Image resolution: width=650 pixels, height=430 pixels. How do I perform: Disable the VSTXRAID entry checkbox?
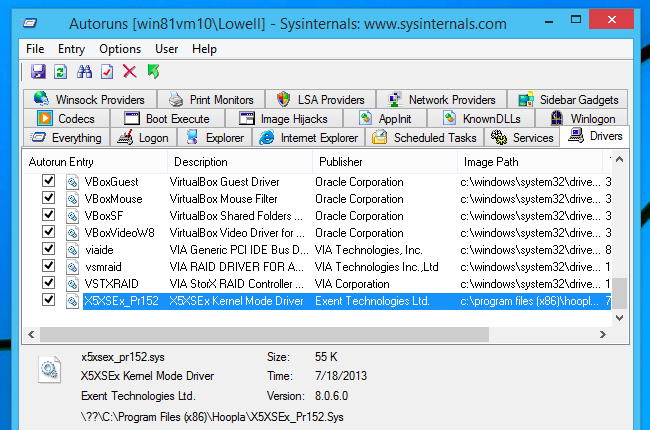[49, 283]
